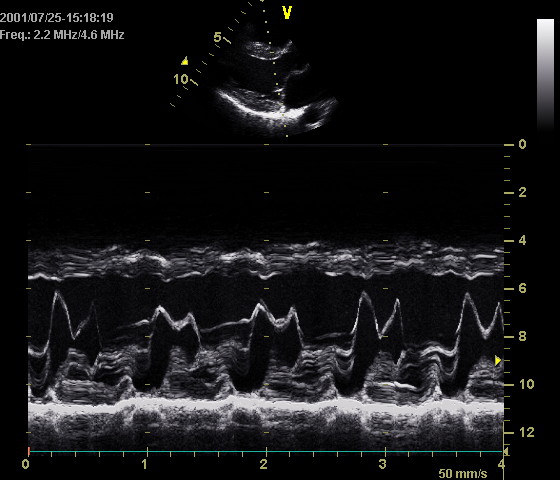The width and height of the screenshot is (560, 480).
Task: Click the depth scale label 0
Action: pos(522,144)
